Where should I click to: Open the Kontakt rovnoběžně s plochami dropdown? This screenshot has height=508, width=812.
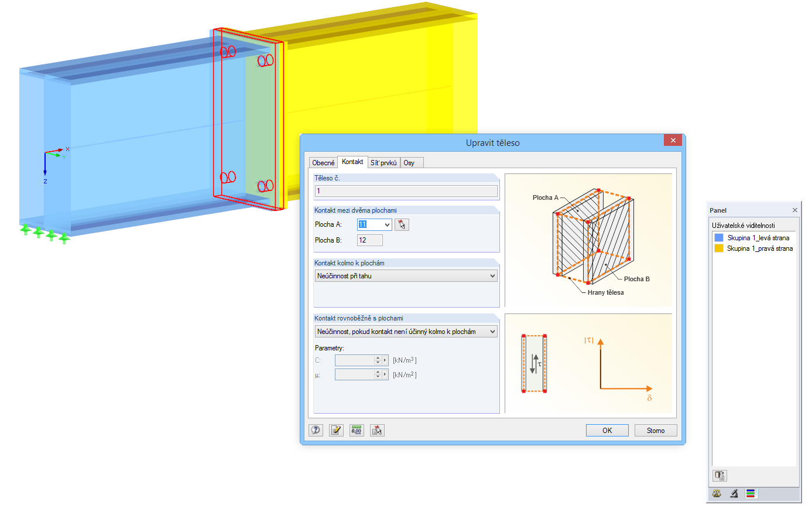tap(406, 332)
